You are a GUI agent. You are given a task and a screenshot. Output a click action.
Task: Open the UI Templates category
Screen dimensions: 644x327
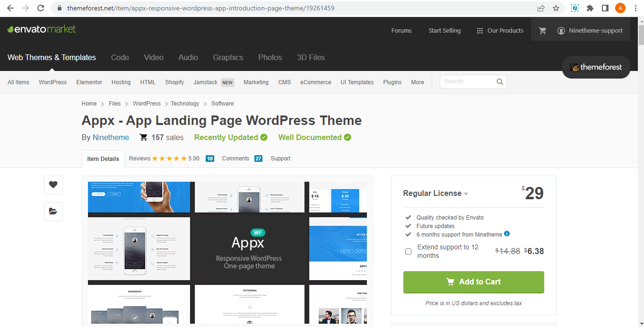pyautogui.click(x=357, y=82)
